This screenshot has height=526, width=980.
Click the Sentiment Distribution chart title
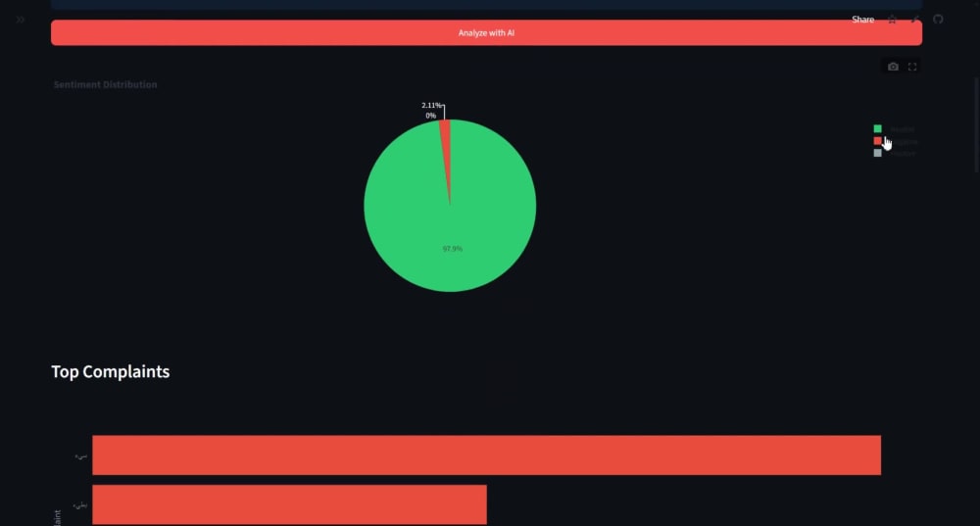pyautogui.click(x=105, y=84)
